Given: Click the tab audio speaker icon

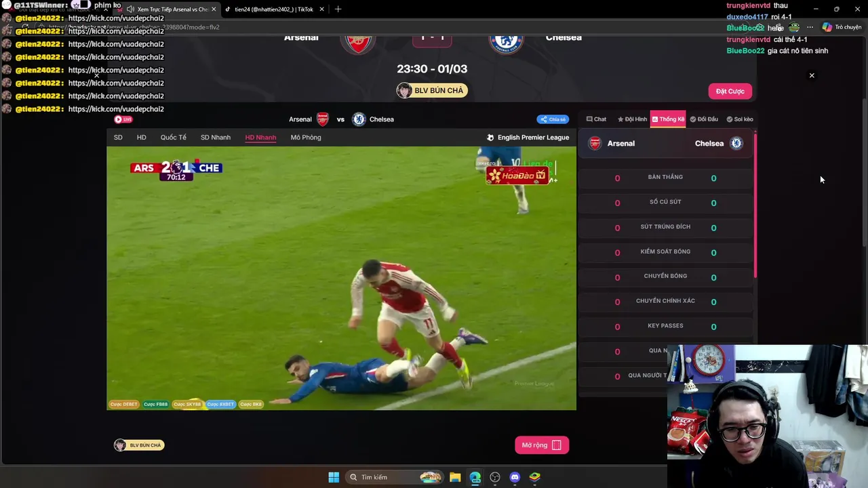Looking at the screenshot, I should (x=130, y=9).
